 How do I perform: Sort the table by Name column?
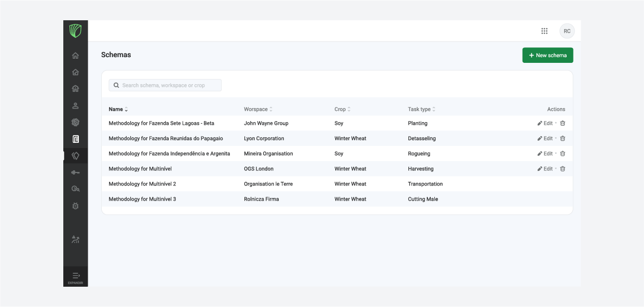pos(118,109)
